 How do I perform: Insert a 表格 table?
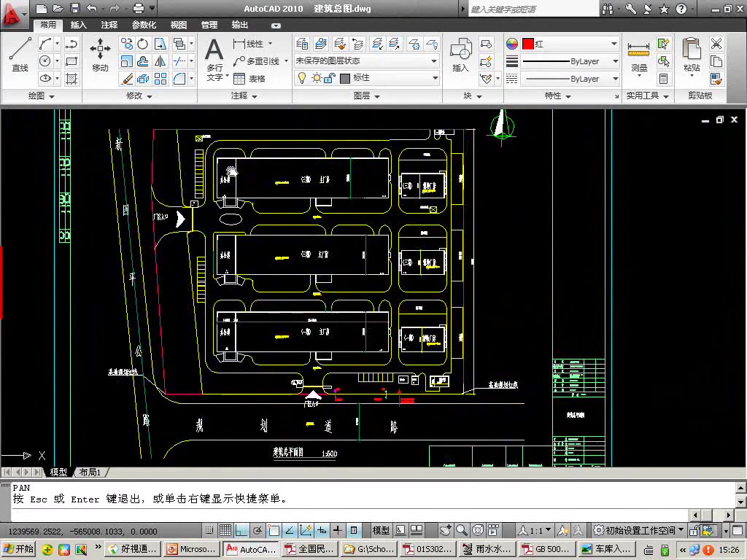tap(249, 79)
